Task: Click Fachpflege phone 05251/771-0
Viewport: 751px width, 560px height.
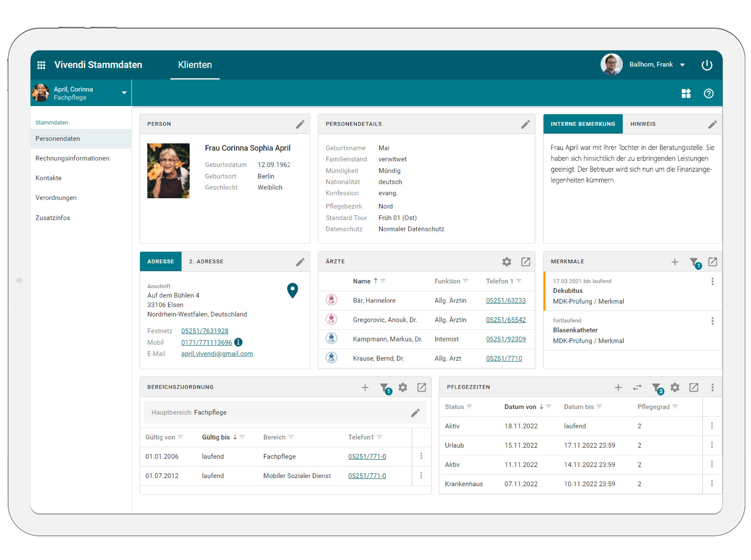Action: pos(367,457)
